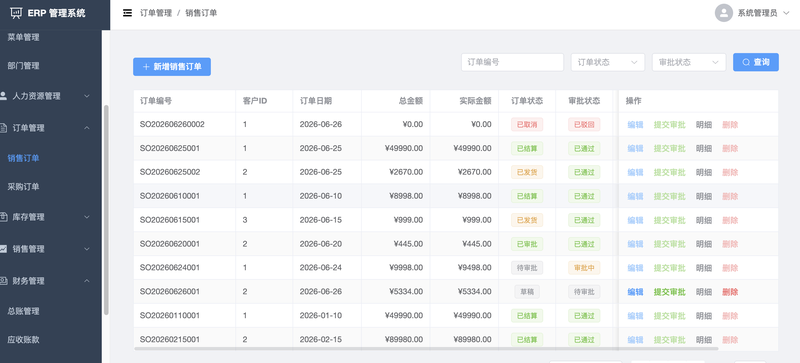
Task: Click the sidebar vertical scrollbar
Action: (106, 209)
